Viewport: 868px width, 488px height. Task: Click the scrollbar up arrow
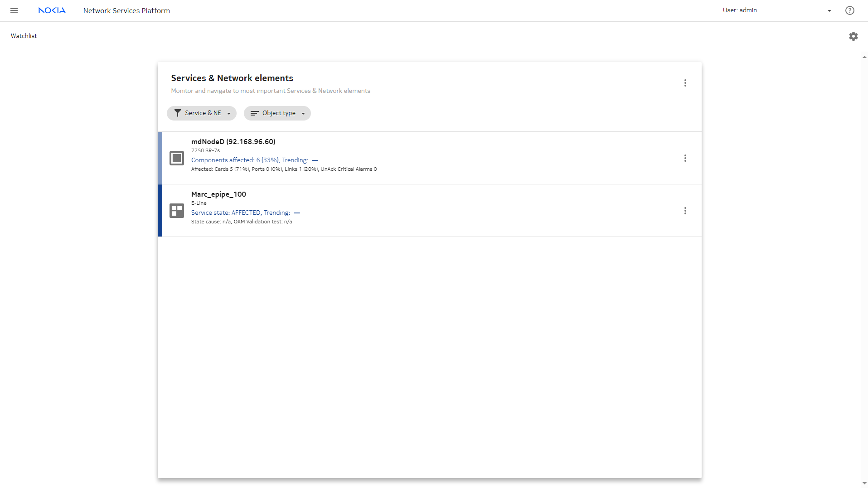(x=864, y=57)
